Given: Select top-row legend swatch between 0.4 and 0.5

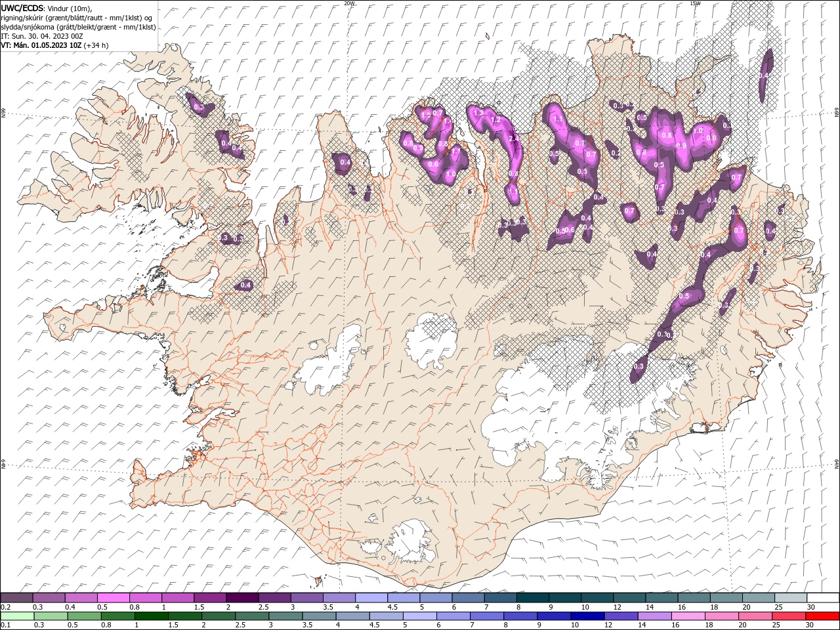Looking at the screenshot, I should point(81,598).
